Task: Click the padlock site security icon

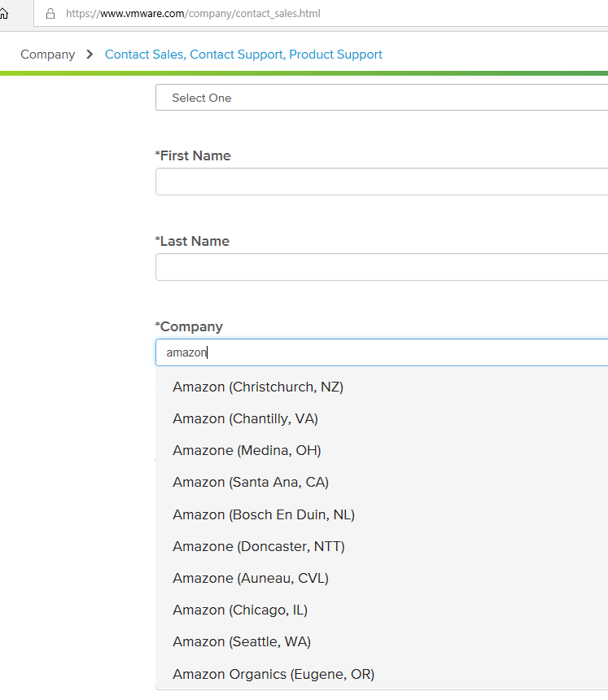Action: coord(50,13)
